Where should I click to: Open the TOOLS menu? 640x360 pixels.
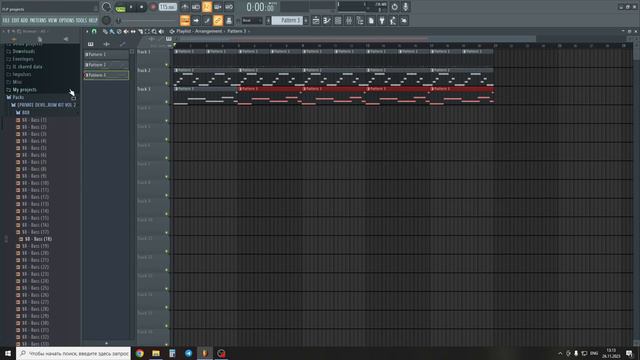point(82,20)
